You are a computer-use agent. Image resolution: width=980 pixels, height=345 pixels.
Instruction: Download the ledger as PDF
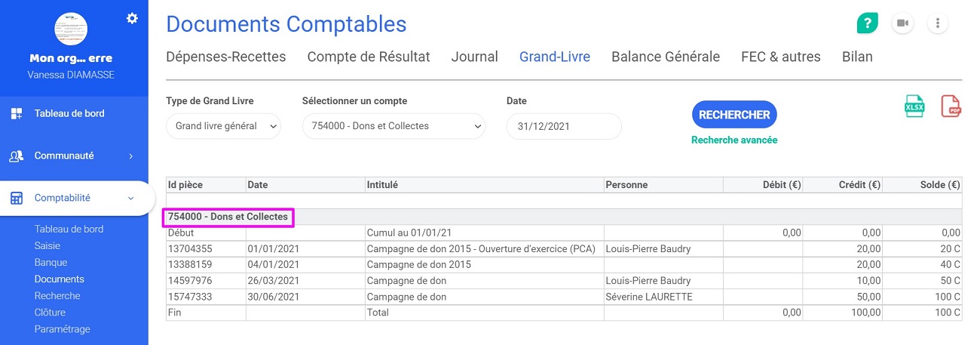[x=951, y=106]
